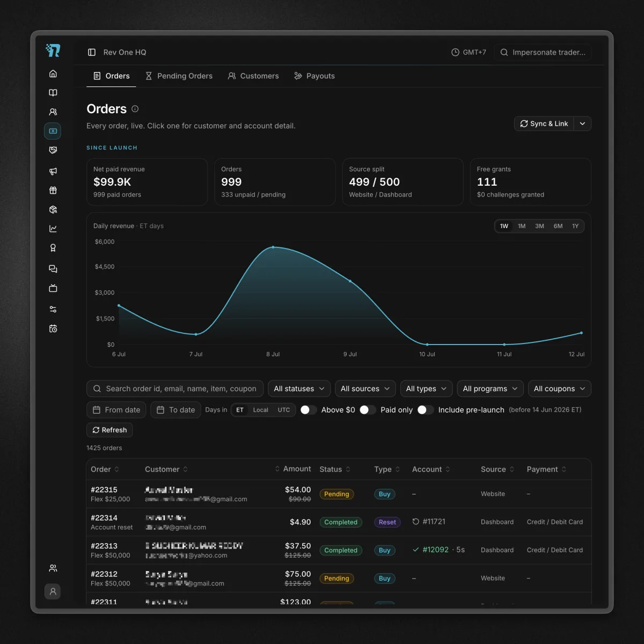This screenshot has width=644, height=644.
Task: Toggle the sidebar panel icon beside Rev One HQ
Action: (92, 52)
